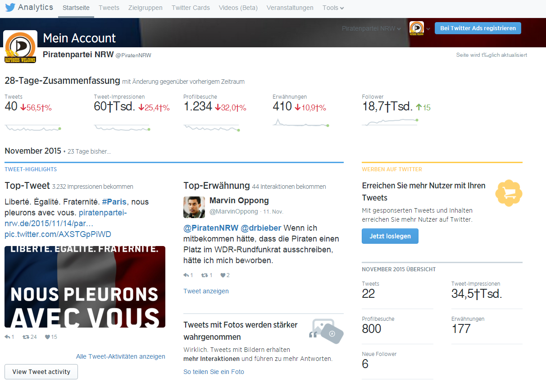The image size is (546, 392).
Task: Select the Veranstaltungen tab
Action: coord(290,8)
